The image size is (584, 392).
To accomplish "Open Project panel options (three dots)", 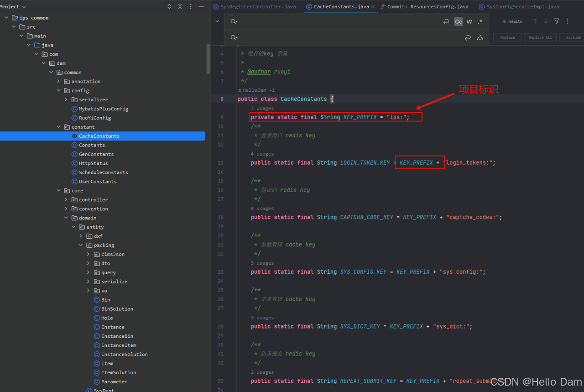I will click(191, 6).
